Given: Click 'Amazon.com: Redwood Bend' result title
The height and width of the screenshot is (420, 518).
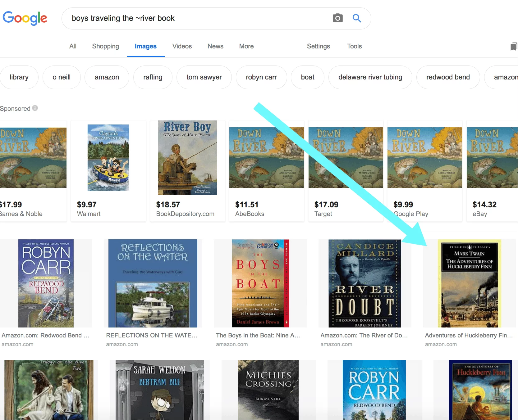Looking at the screenshot, I should 45,335.
